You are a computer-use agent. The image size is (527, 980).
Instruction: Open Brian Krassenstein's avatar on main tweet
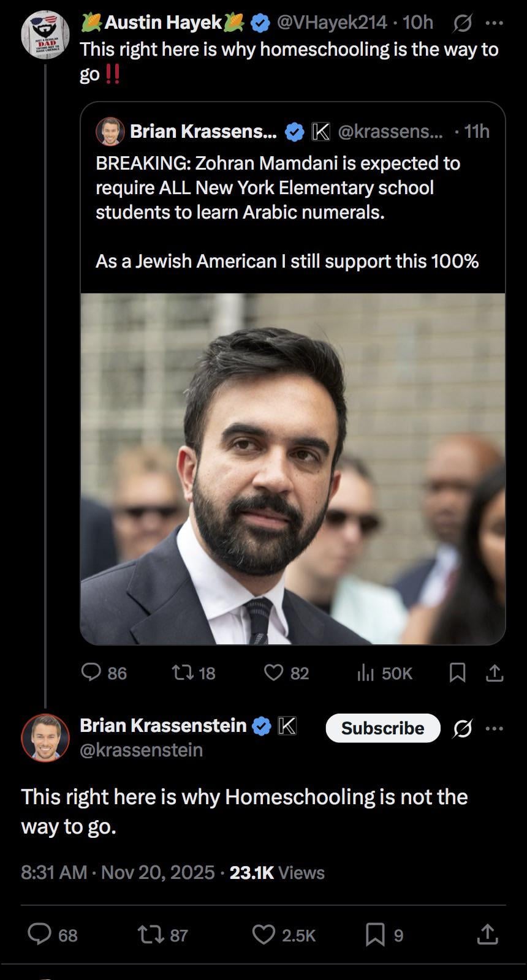[45, 737]
